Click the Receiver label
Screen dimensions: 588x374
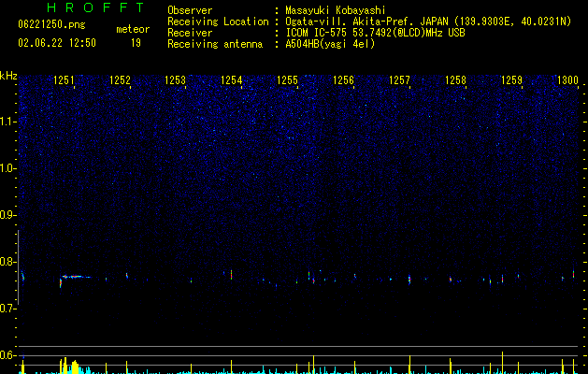pyautogui.click(x=190, y=33)
